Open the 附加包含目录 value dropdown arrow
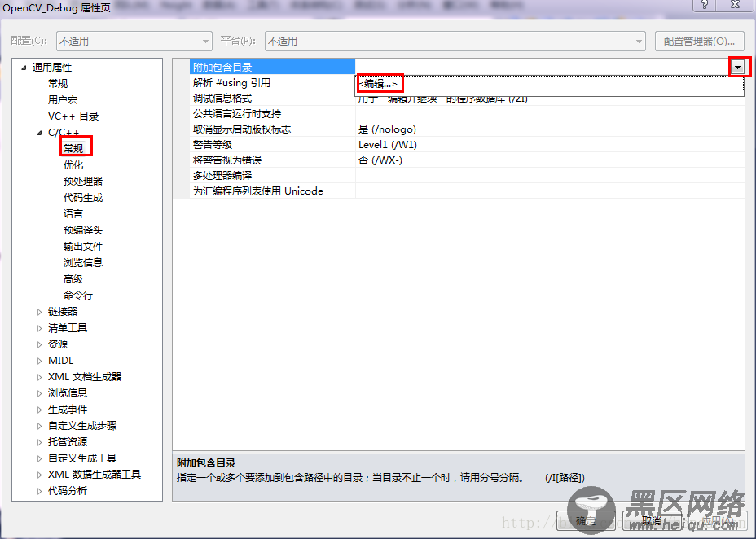The width and height of the screenshot is (756, 539). tap(738, 68)
